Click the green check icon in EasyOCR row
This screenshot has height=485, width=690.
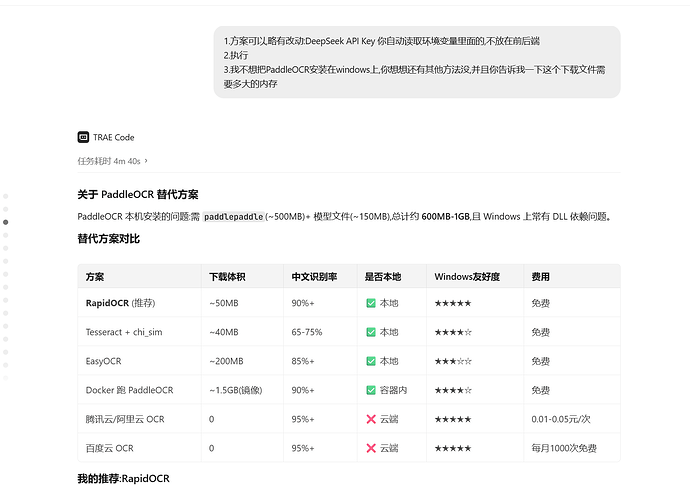click(371, 361)
